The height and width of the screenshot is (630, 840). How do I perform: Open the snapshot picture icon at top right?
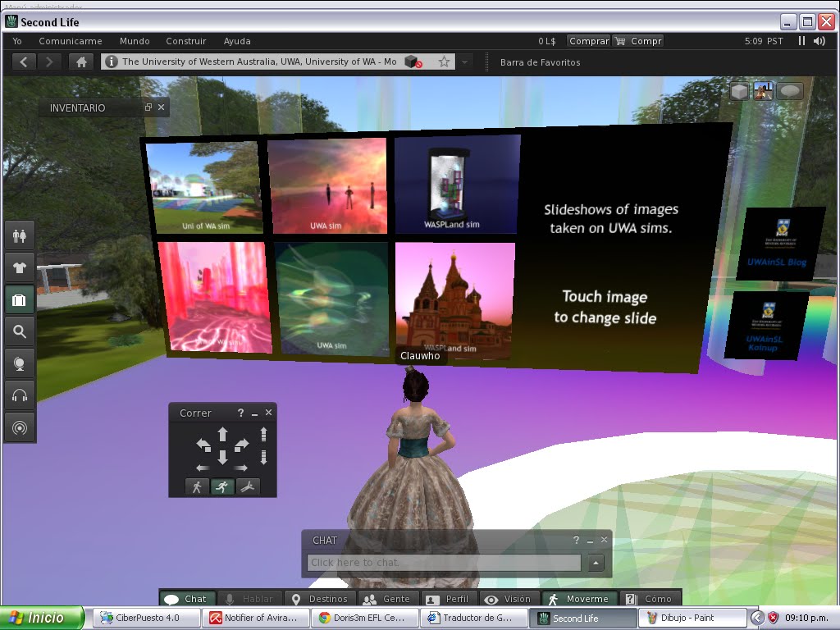(764, 91)
